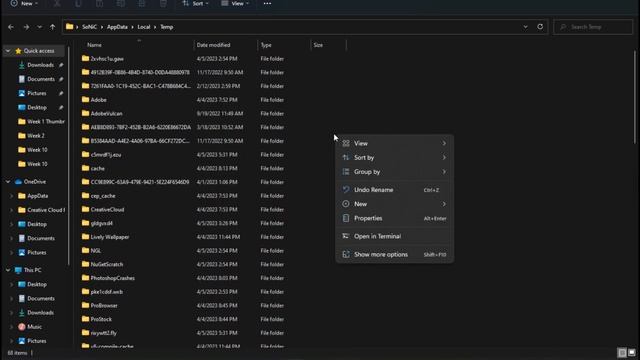
Task: Open the New dropdown in the toolbar
Action: [x=24, y=3]
